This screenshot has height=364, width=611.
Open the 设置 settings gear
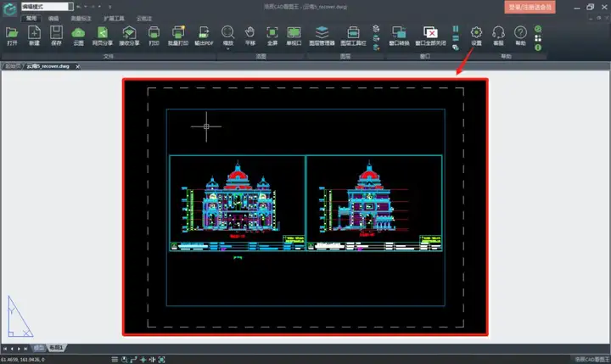pyautogui.click(x=476, y=33)
